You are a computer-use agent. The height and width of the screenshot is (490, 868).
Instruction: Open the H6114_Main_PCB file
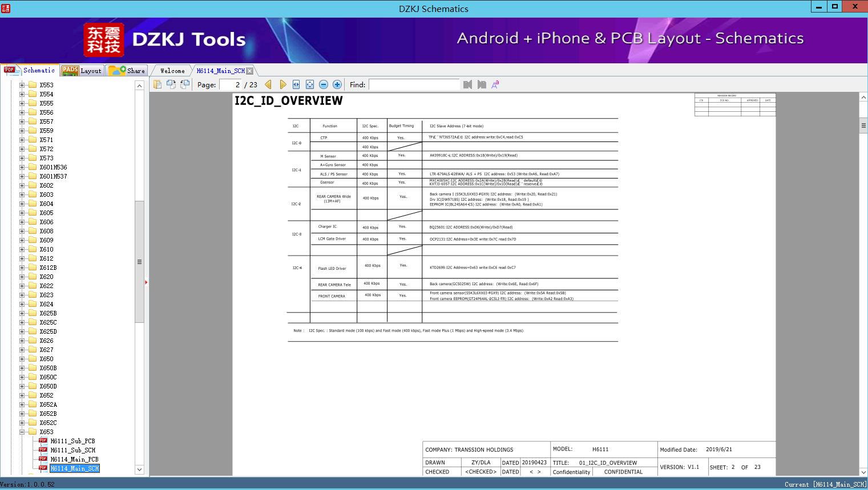pyautogui.click(x=74, y=459)
